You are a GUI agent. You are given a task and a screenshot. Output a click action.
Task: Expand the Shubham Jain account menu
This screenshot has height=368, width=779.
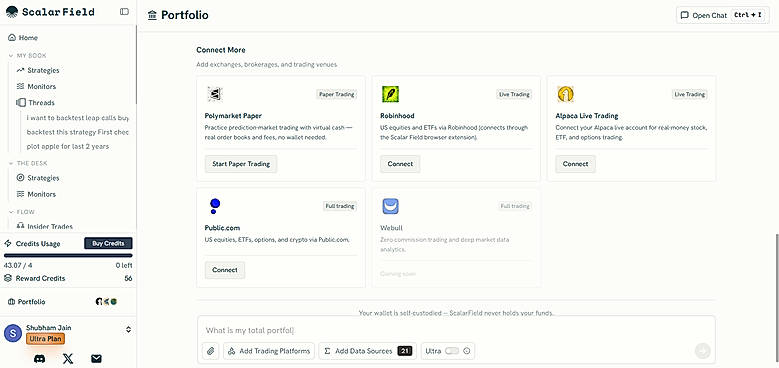[x=128, y=329]
